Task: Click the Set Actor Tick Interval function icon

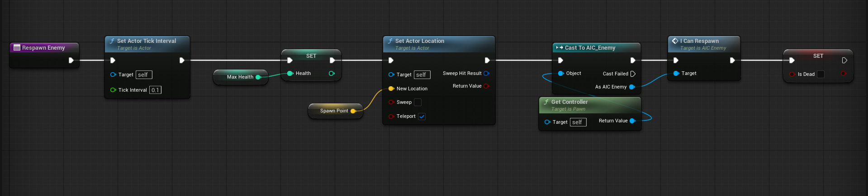Action: point(112,41)
